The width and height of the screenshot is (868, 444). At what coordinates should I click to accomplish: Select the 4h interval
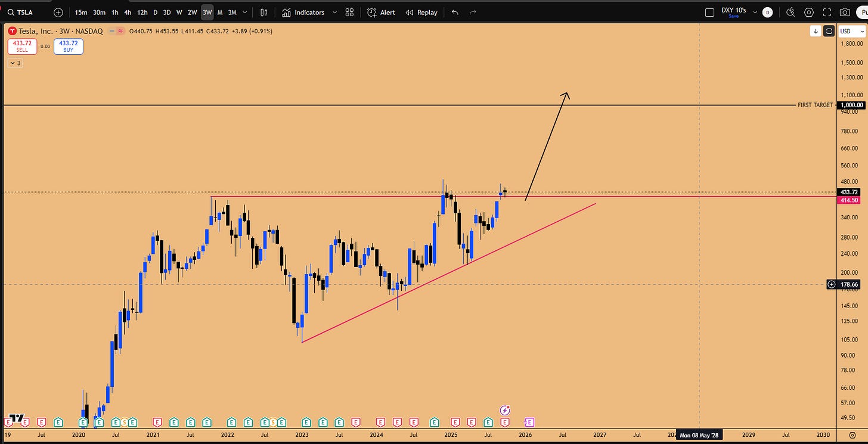click(128, 12)
